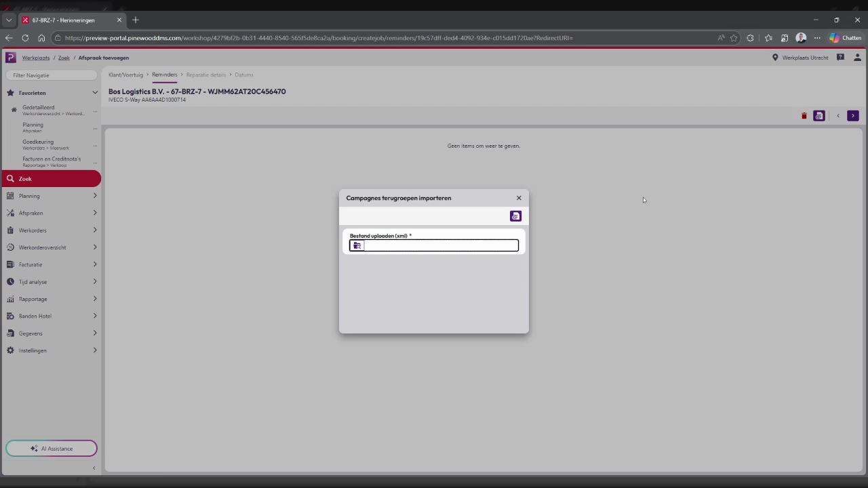Click the Pinewood P logo icon
This screenshot has width=868, height=488.
click(10, 58)
